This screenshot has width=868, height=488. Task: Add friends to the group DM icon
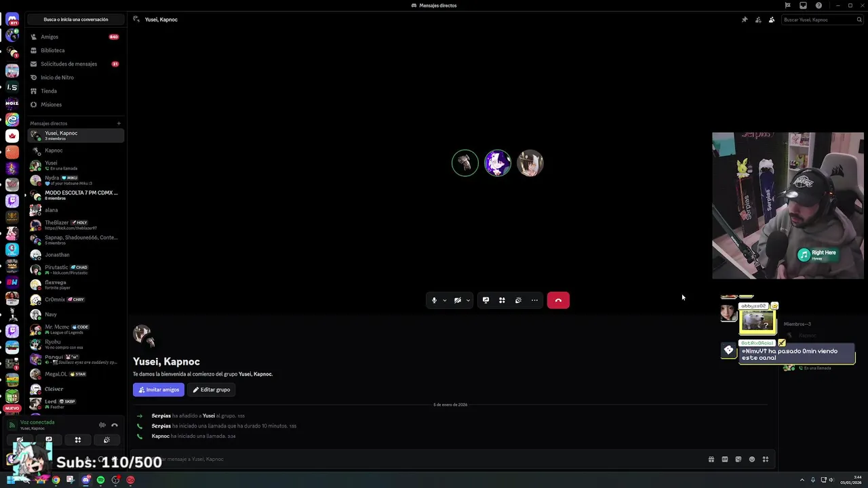pyautogui.click(x=758, y=20)
